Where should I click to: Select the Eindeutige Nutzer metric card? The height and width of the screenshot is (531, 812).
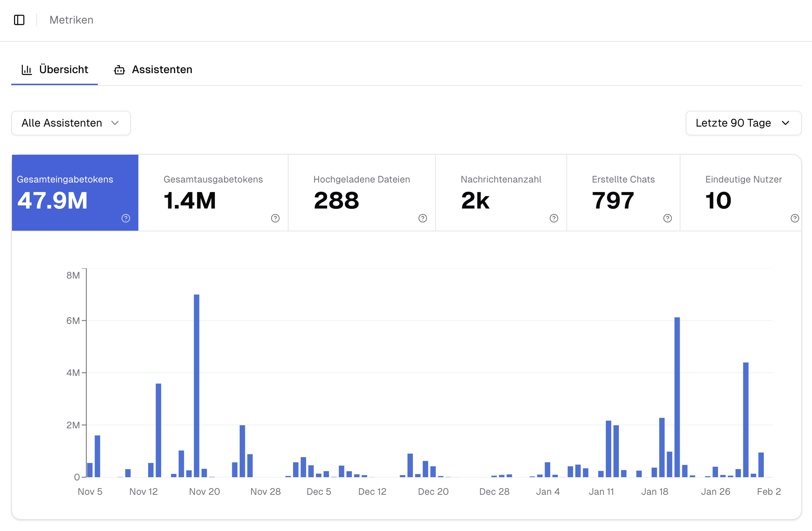(741, 193)
